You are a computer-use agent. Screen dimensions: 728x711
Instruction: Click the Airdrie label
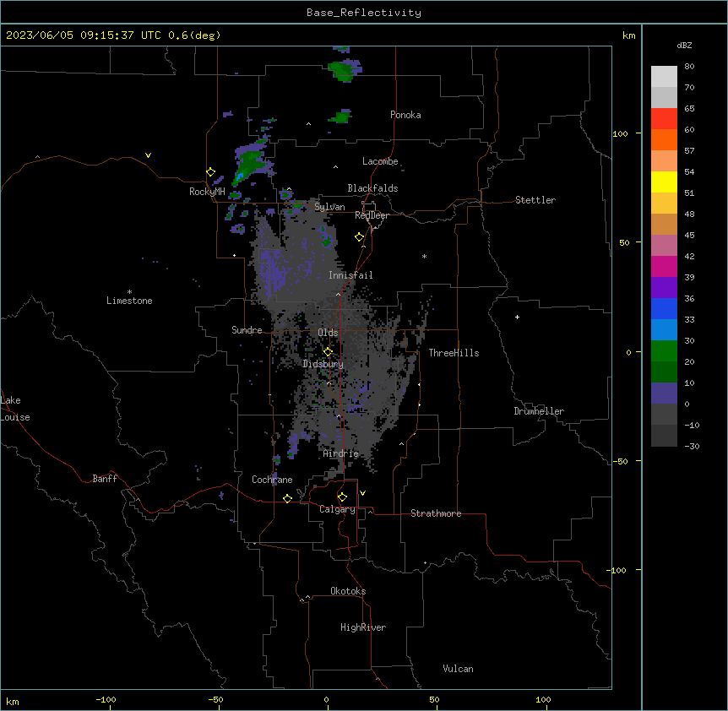coord(341,453)
